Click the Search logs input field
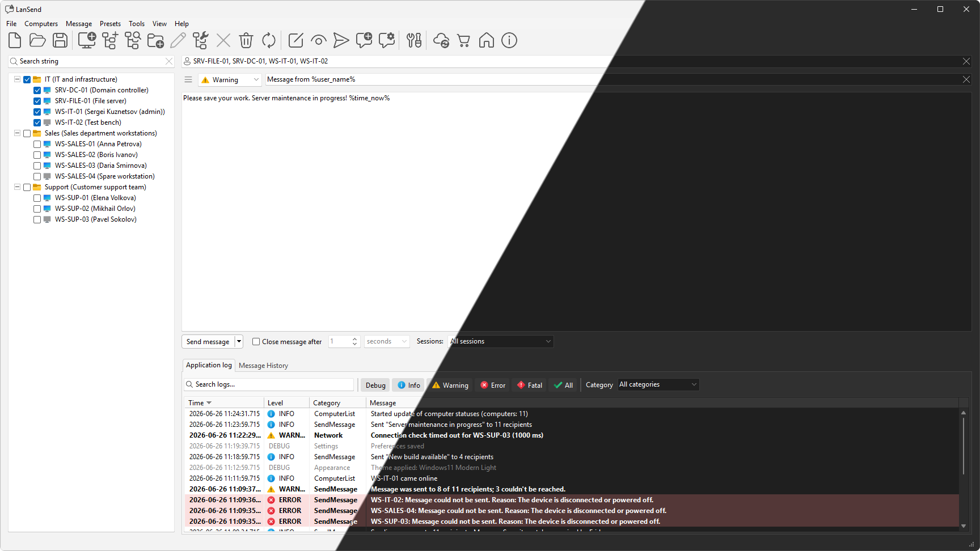This screenshot has height=551, width=980. 269,384
